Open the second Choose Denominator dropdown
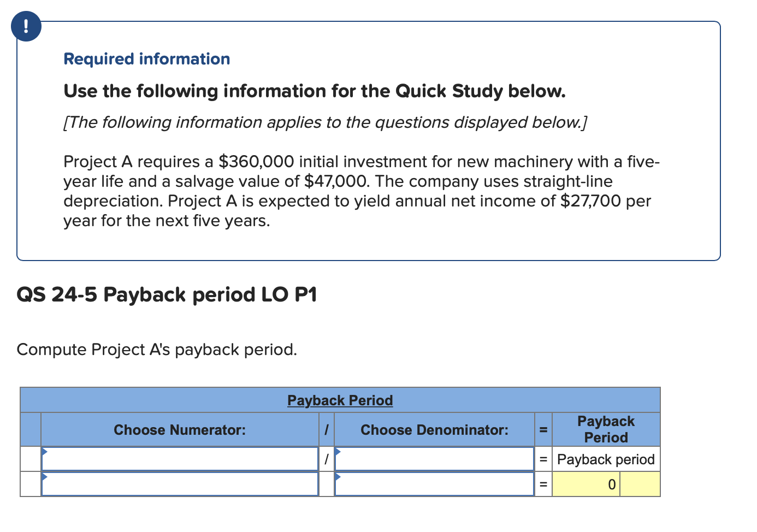Screen dimensions: 757x532 (x=339, y=477)
